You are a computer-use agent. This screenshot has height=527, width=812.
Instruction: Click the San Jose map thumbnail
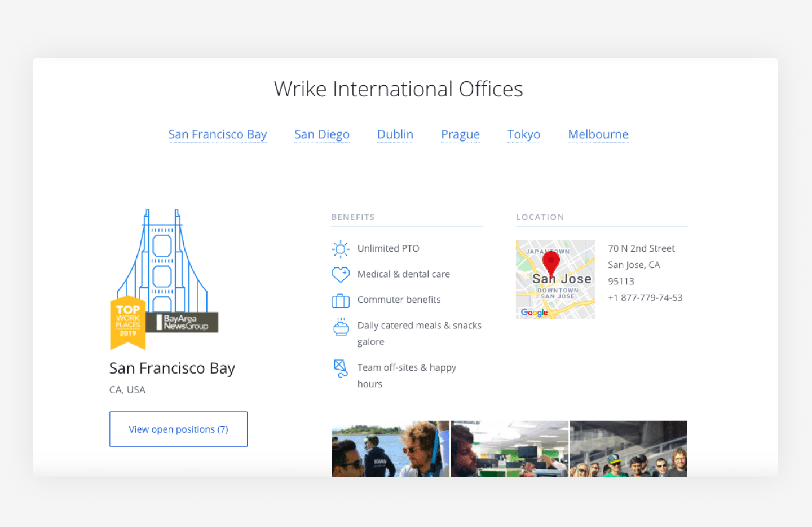tap(555, 279)
